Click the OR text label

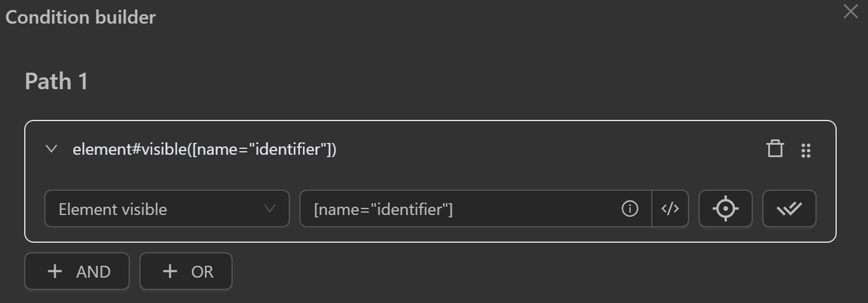[x=202, y=272]
